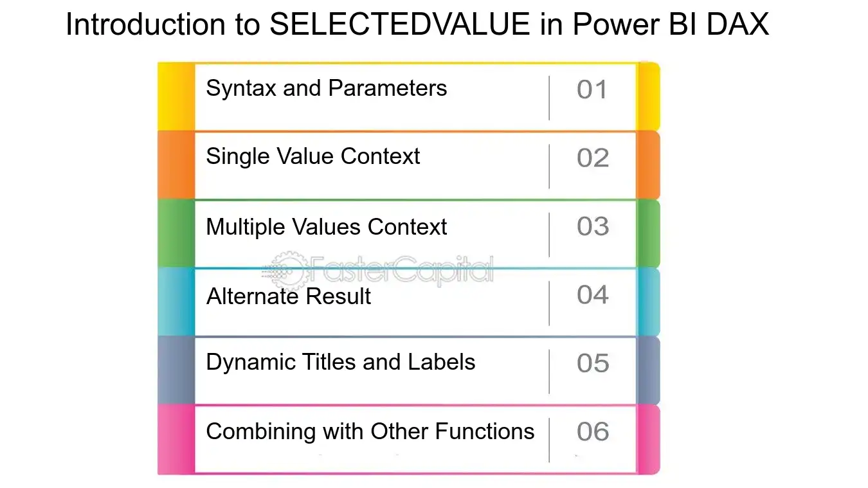Click the number 02 label
The height and width of the screenshot is (488, 868).
592,158
